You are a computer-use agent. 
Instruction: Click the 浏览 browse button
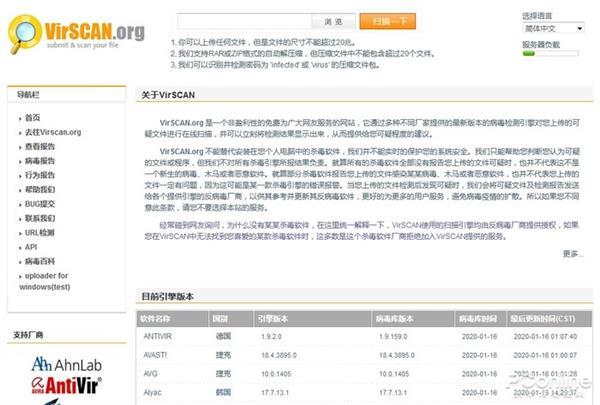(333, 22)
